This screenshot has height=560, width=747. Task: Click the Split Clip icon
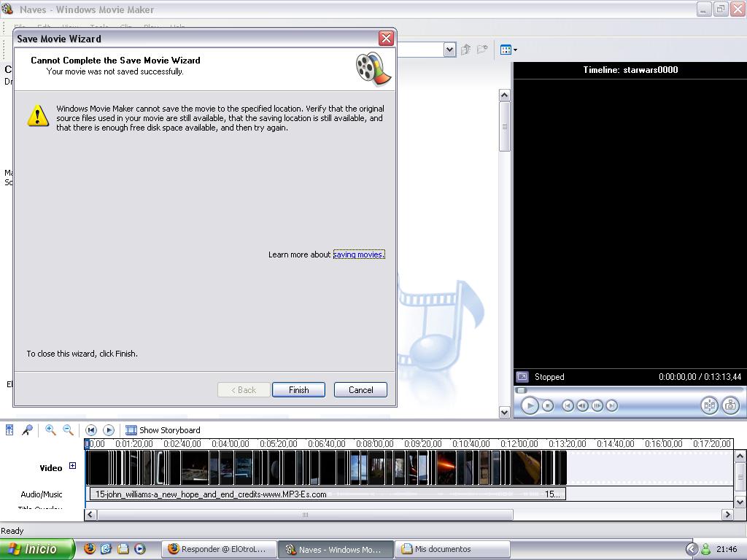point(709,405)
